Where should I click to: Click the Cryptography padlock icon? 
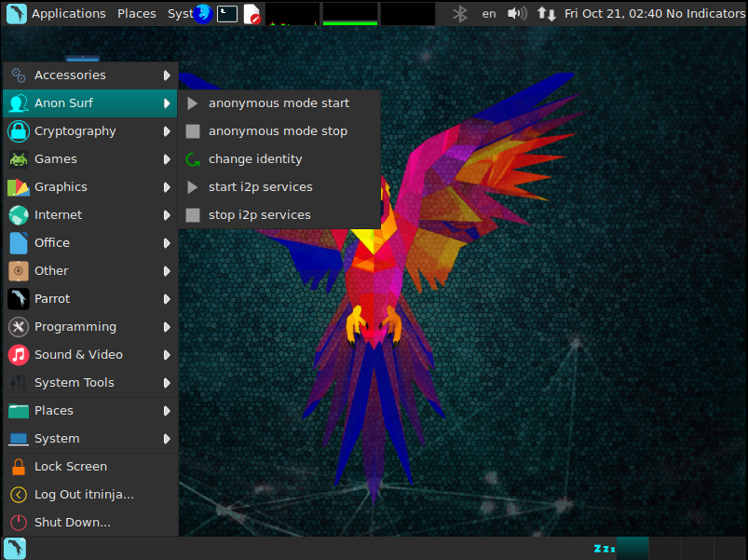[19, 131]
